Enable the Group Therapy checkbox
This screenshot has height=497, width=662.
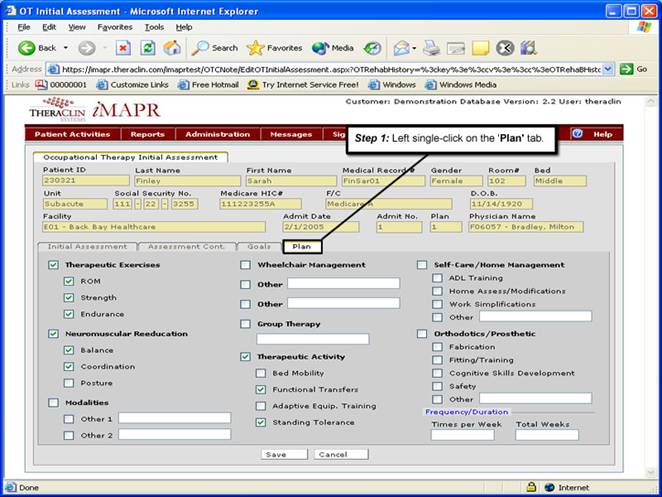point(246,324)
